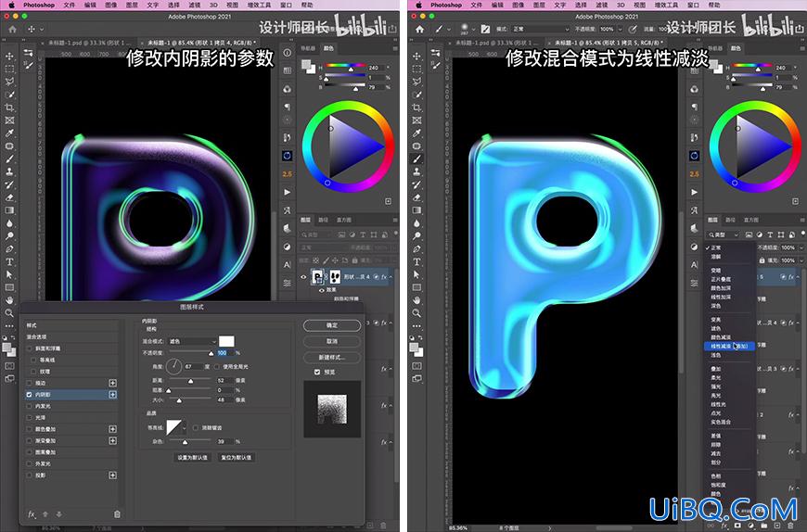Enable the 描边 effect checkbox
The width and height of the screenshot is (807, 532).
point(30,383)
